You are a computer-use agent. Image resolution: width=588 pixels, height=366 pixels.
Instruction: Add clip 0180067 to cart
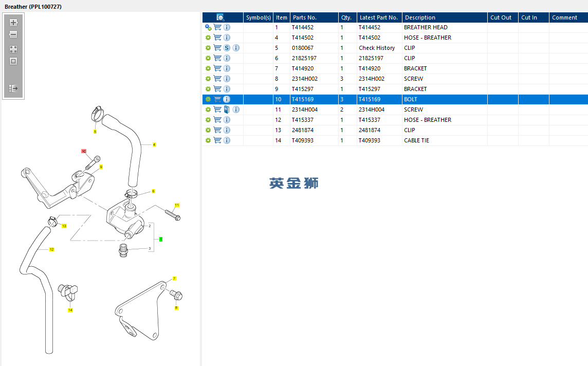tap(217, 48)
